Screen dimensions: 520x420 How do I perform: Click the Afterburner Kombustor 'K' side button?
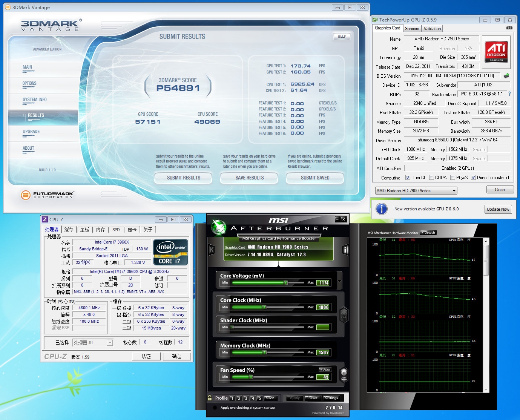point(211,250)
